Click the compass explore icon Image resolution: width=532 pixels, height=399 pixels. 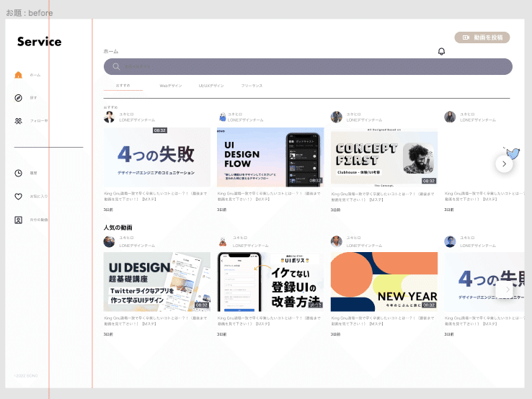tap(18, 98)
